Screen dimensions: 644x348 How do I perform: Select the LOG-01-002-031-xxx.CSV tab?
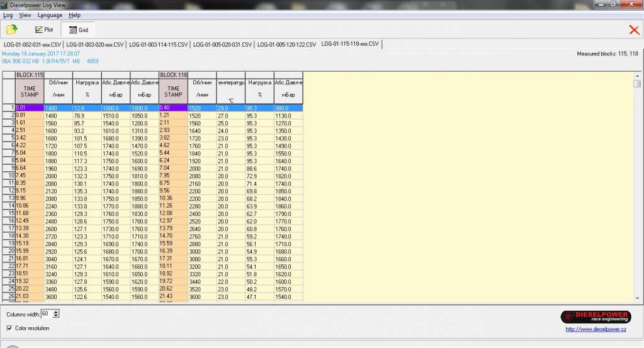point(32,45)
